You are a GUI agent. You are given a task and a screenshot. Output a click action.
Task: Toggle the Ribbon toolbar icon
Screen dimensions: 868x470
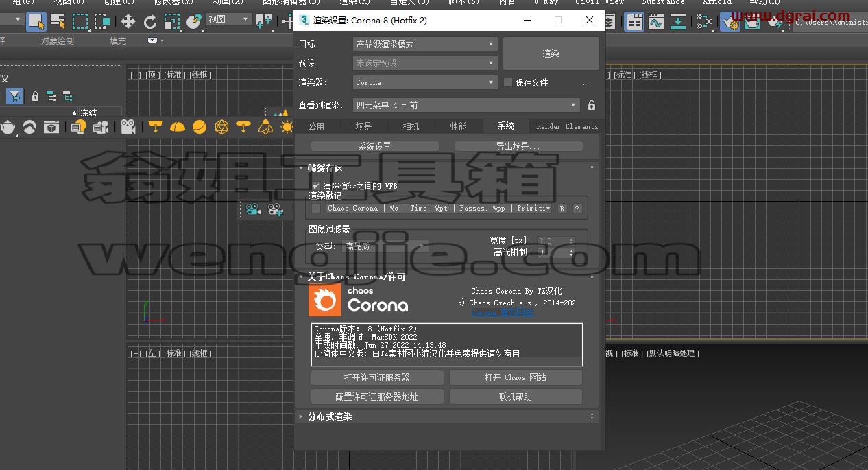[x=635, y=21]
